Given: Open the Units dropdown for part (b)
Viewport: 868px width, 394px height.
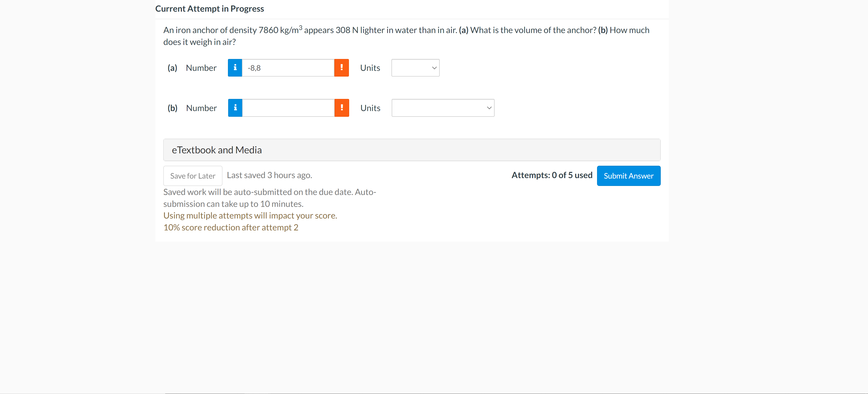Looking at the screenshot, I should pos(443,108).
